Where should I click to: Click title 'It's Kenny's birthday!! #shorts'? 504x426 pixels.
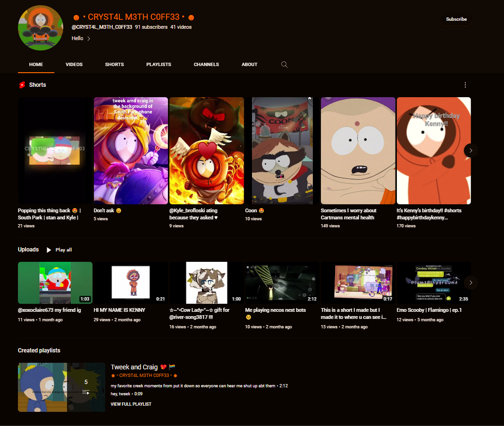pos(429,214)
